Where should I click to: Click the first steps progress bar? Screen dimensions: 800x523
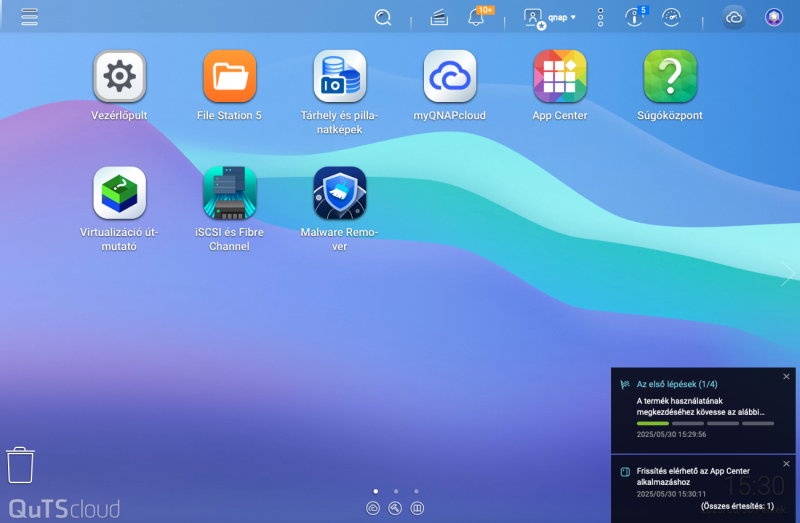pos(705,423)
